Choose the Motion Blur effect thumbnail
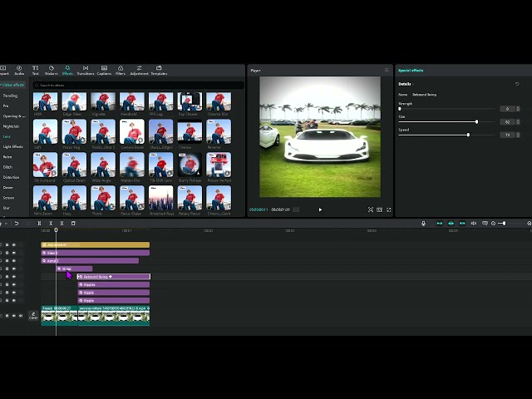This screenshot has width=532, height=399. tap(132, 165)
